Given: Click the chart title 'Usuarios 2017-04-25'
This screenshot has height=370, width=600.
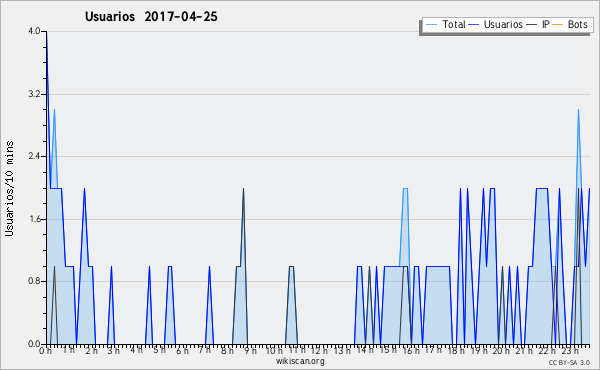Looking at the screenshot, I should pyautogui.click(x=151, y=16).
